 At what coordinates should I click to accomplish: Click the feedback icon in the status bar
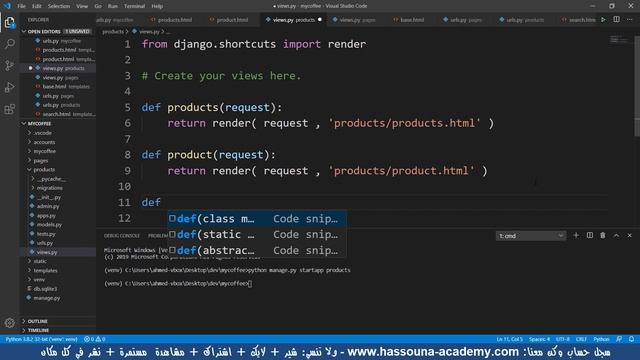click(619, 339)
